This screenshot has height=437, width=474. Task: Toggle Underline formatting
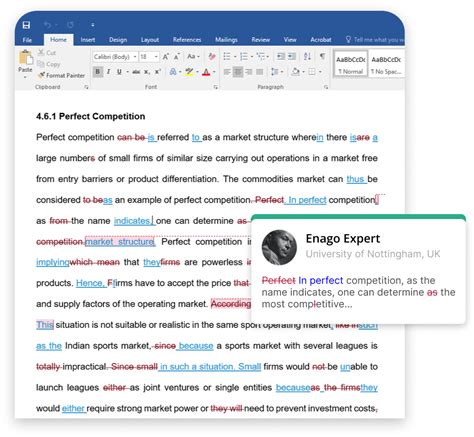point(119,72)
